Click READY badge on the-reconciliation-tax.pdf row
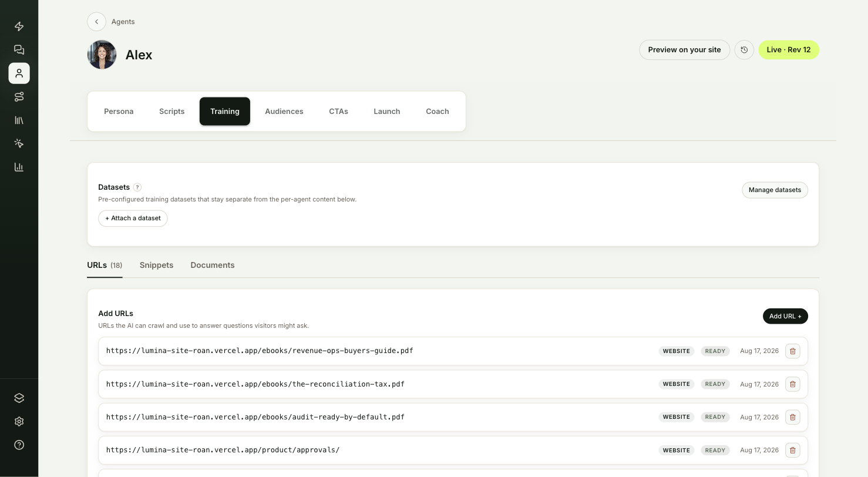 pos(715,384)
